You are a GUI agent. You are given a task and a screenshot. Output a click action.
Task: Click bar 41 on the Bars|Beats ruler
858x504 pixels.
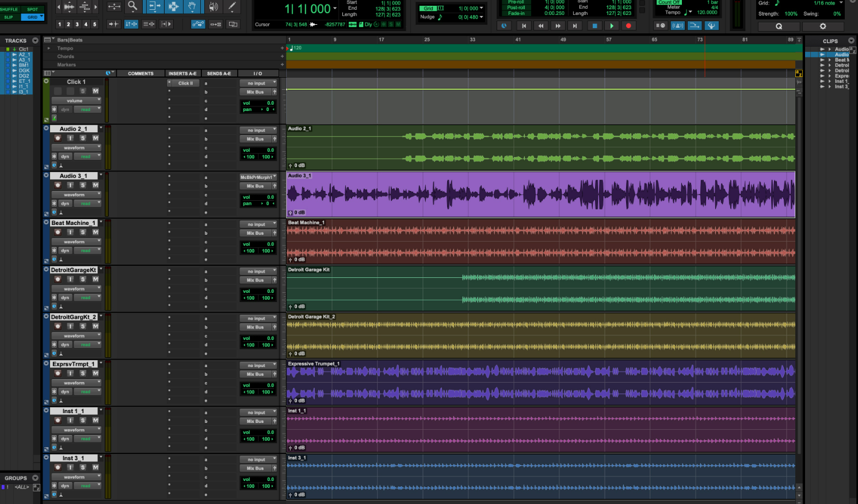(x=518, y=40)
